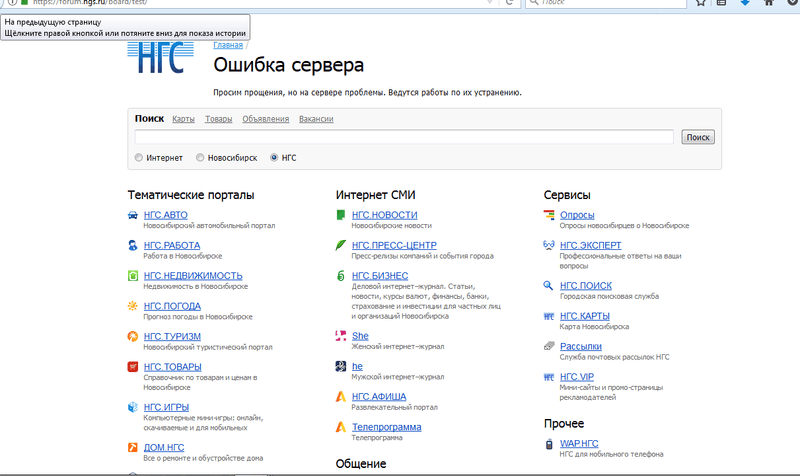The height and width of the screenshot is (476, 800).
Task: Switch to the Объявления search tab
Action: [x=265, y=119]
